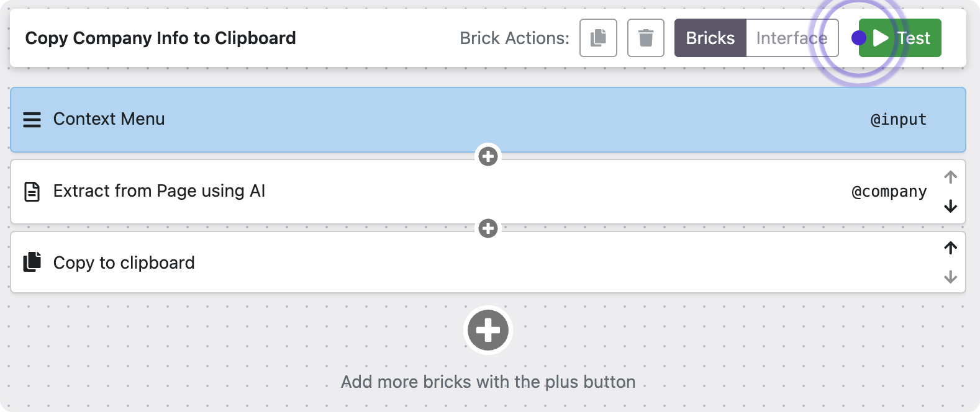Viewport: 980px width, 412px height.
Task: Move Copy to clipboard brick up
Action: pyautogui.click(x=950, y=248)
